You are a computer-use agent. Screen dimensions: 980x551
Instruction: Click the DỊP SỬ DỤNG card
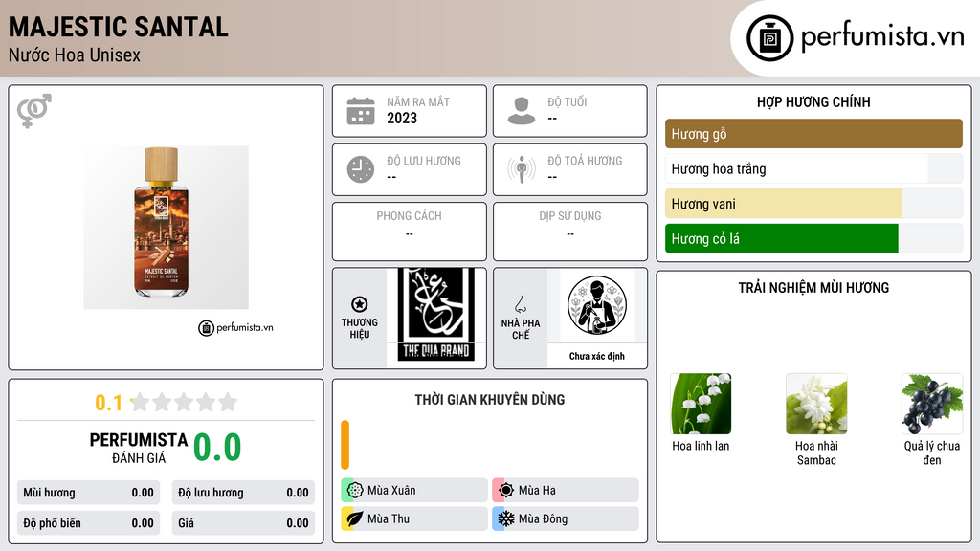coord(570,231)
